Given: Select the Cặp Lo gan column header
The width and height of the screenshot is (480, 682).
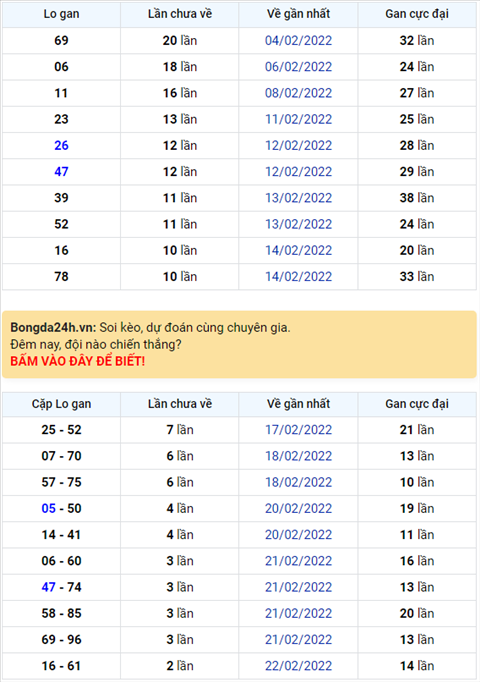Looking at the screenshot, I should click(x=61, y=404).
